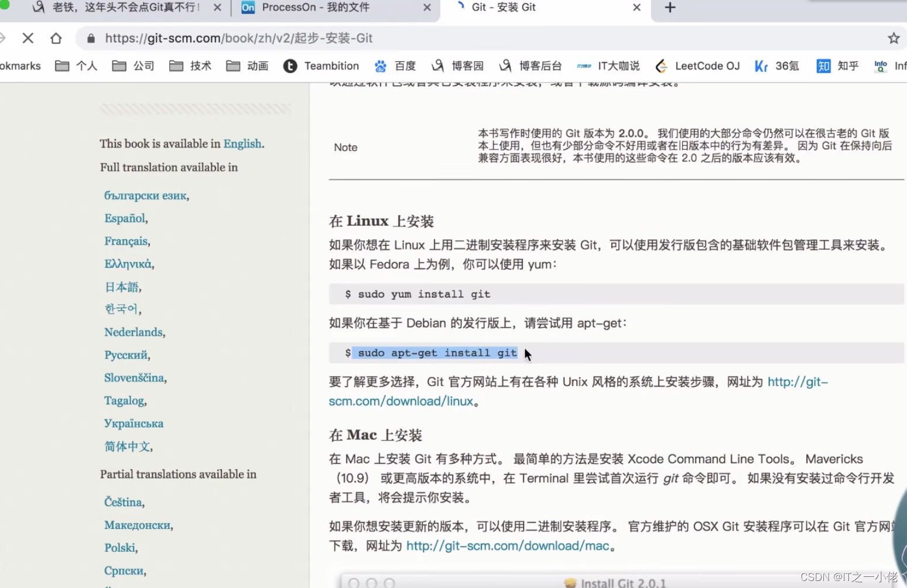This screenshot has width=907, height=588.
Task: Select 简体中文 translation
Action: pyautogui.click(x=127, y=446)
